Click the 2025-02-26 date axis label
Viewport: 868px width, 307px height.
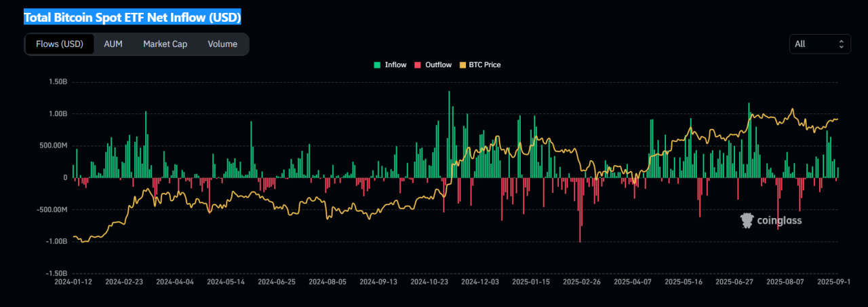[581, 281]
